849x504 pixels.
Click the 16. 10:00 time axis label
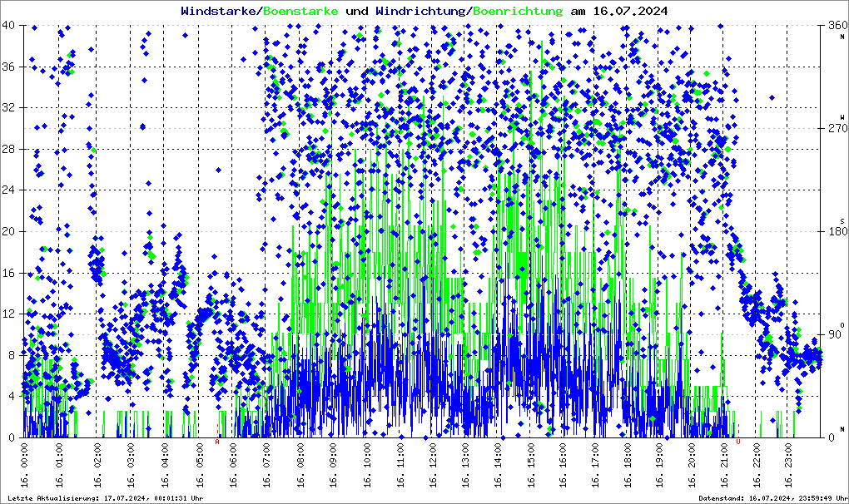coord(366,465)
